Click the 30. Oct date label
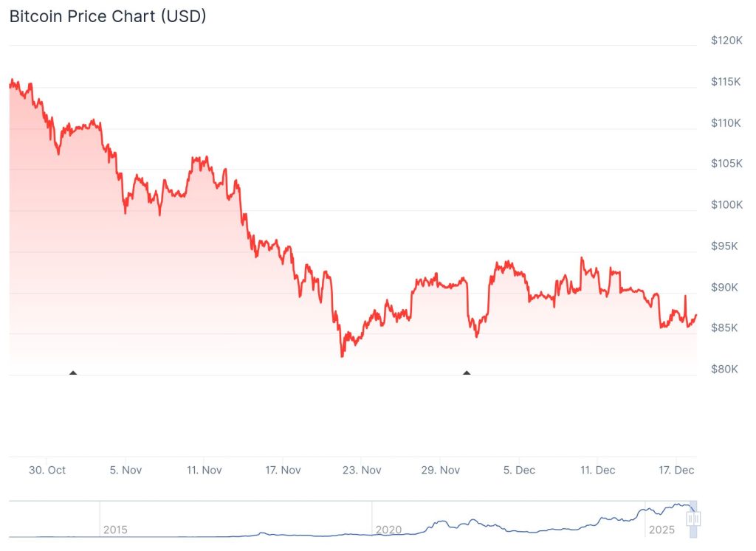 (47, 470)
